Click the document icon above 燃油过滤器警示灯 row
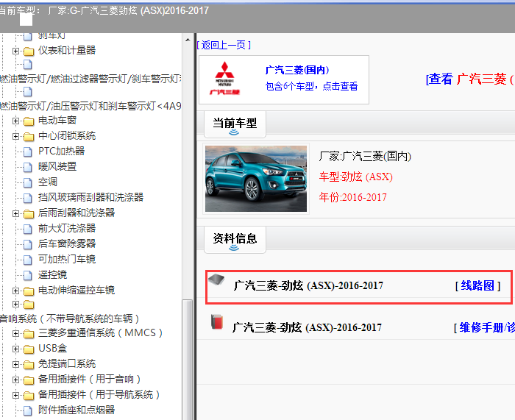The height and width of the screenshot is (420, 515). tap(28, 65)
